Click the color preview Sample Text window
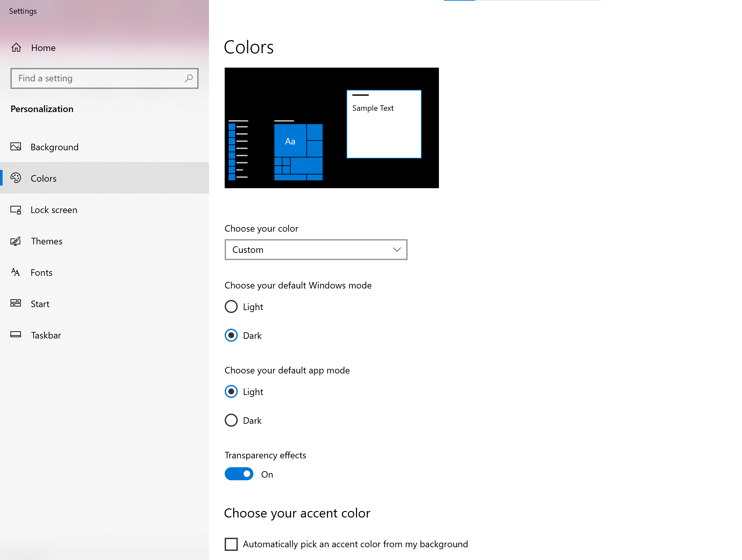Image resolution: width=742 pixels, height=560 pixels. click(384, 124)
